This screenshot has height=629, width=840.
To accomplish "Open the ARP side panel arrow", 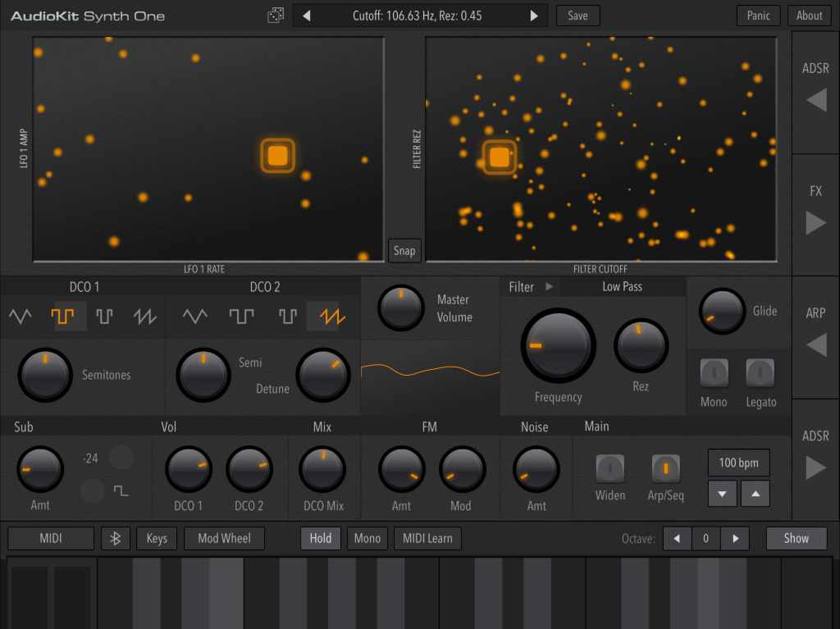I will 815,345.
